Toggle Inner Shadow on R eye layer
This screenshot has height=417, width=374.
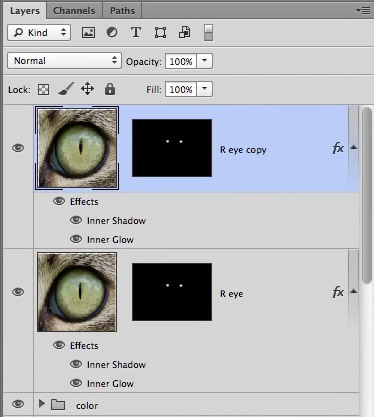pos(76,364)
